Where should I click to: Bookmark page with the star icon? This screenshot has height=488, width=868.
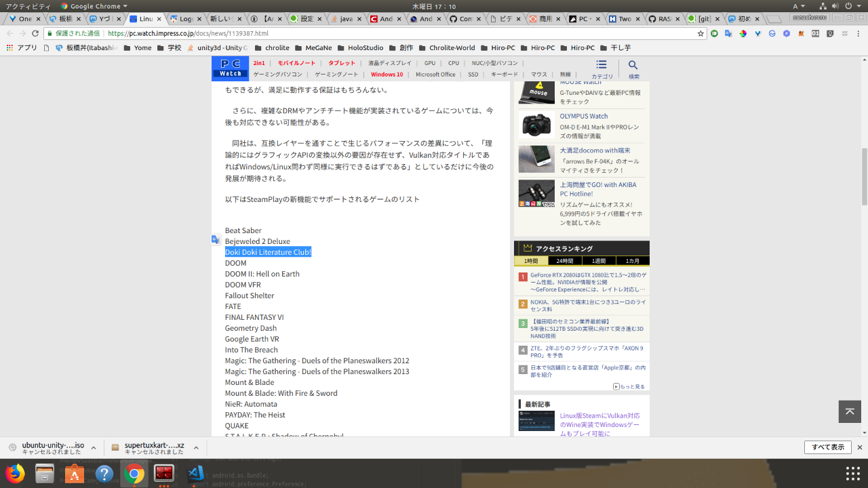click(x=701, y=33)
